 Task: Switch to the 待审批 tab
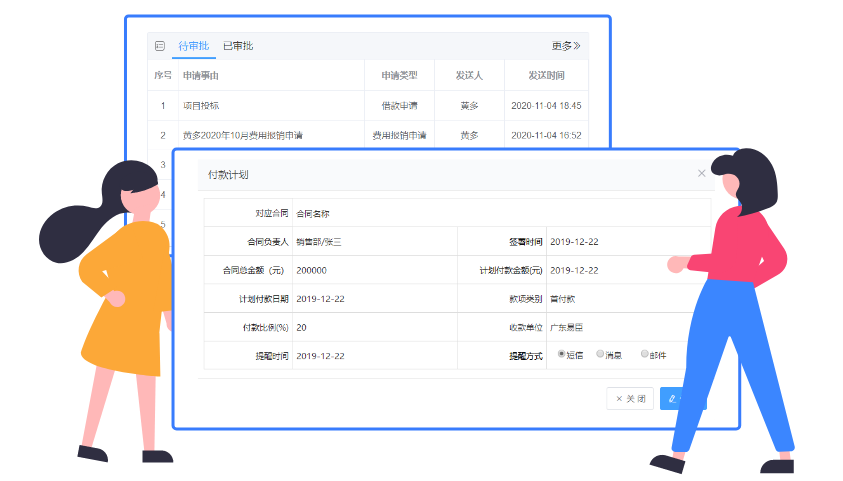pyautogui.click(x=193, y=46)
